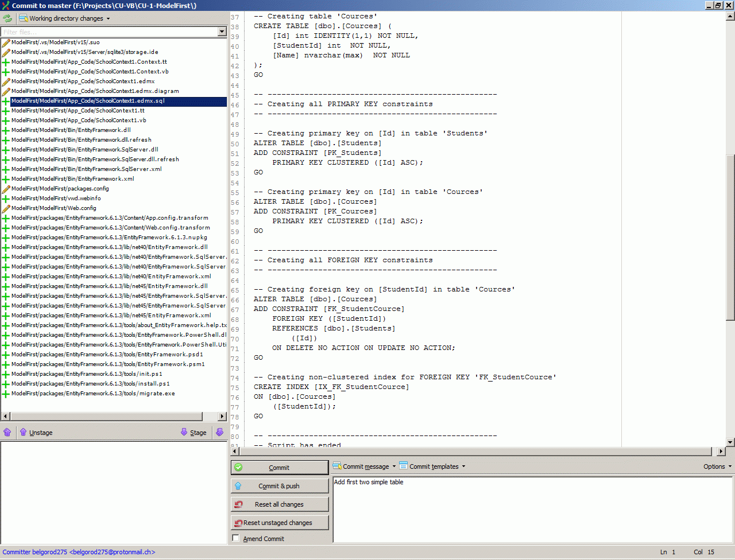Click the green check icon on Commit

click(x=238, y=468)
